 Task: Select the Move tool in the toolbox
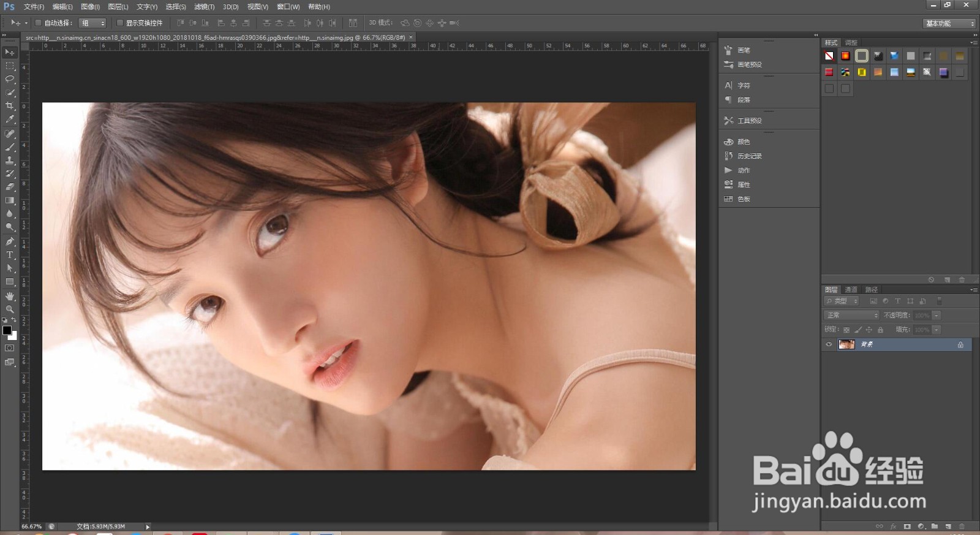[10, 52]
